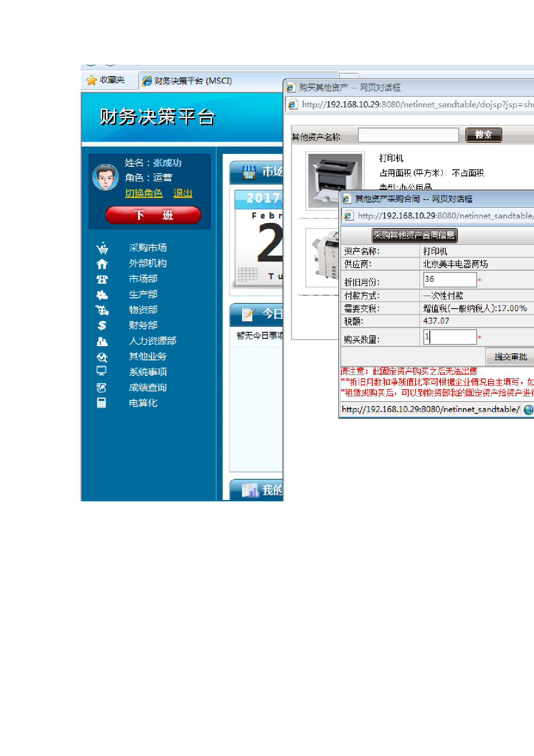Click the page icon in the contract dialog address bar
534x756 pixels.
348,216
